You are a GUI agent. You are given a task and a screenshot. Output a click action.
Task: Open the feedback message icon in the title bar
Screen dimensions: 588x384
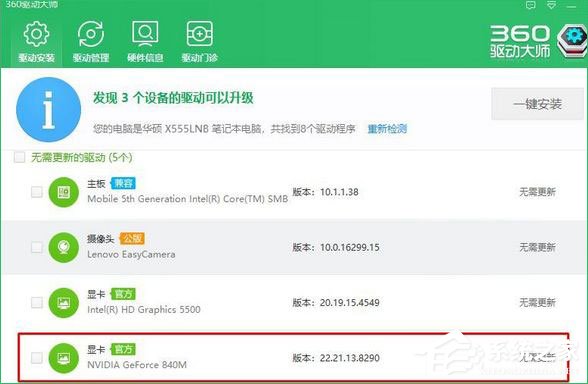point(531,5)
